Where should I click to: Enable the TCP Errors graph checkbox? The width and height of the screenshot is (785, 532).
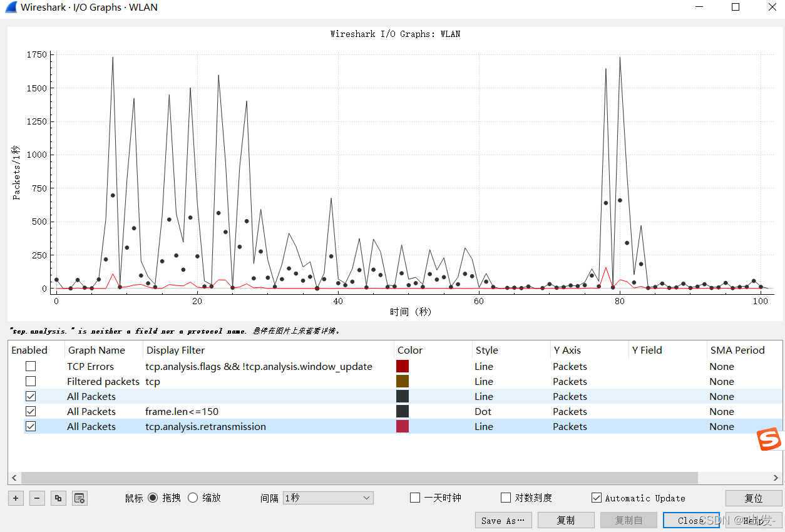tap(31, 366)
